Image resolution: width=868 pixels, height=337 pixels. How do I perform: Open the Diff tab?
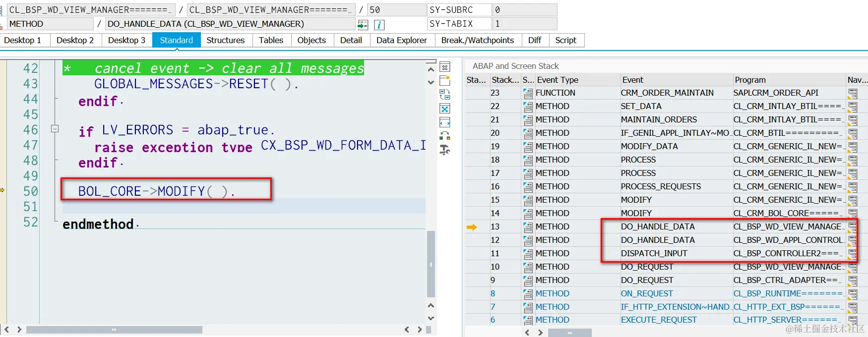tap(535, 40)
